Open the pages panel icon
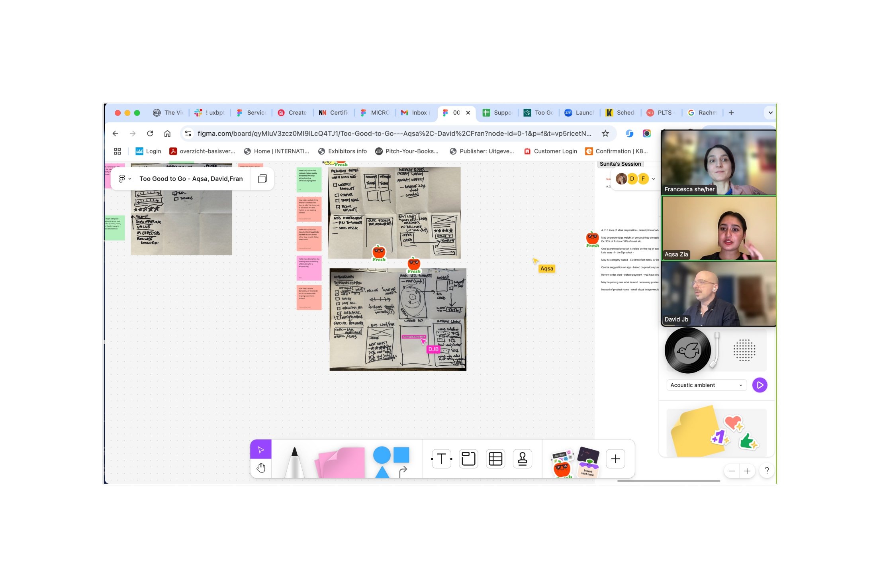Screen dimensions: 881x588 click(262, 179)
